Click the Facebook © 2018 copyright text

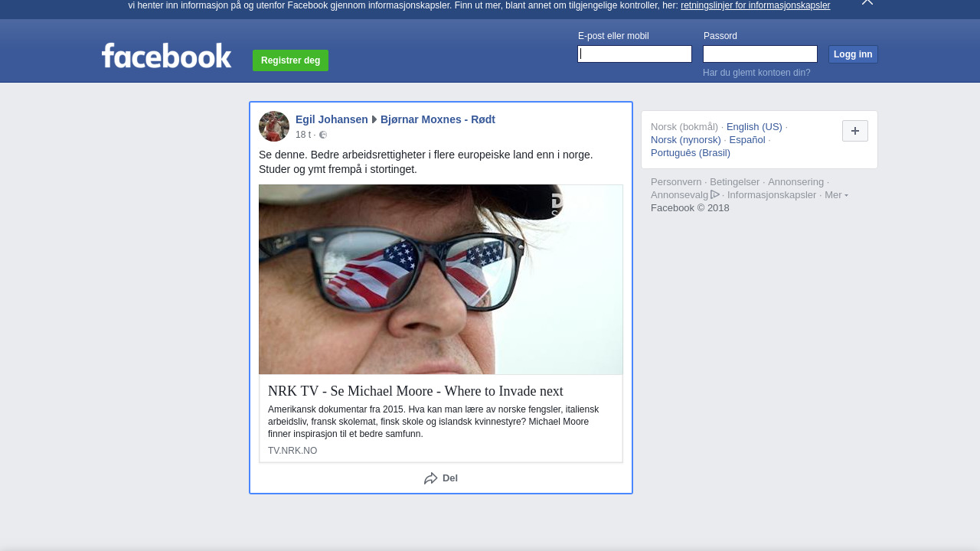point(690,208)
